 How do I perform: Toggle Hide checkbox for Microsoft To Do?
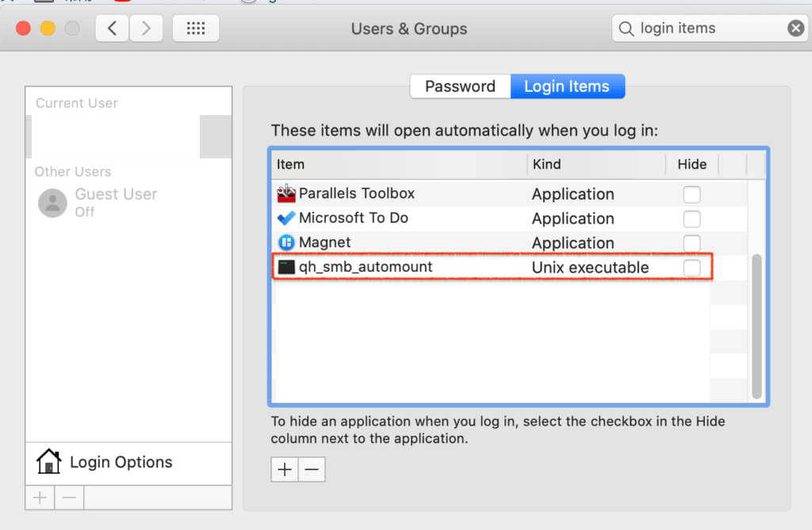coord(691,219)
